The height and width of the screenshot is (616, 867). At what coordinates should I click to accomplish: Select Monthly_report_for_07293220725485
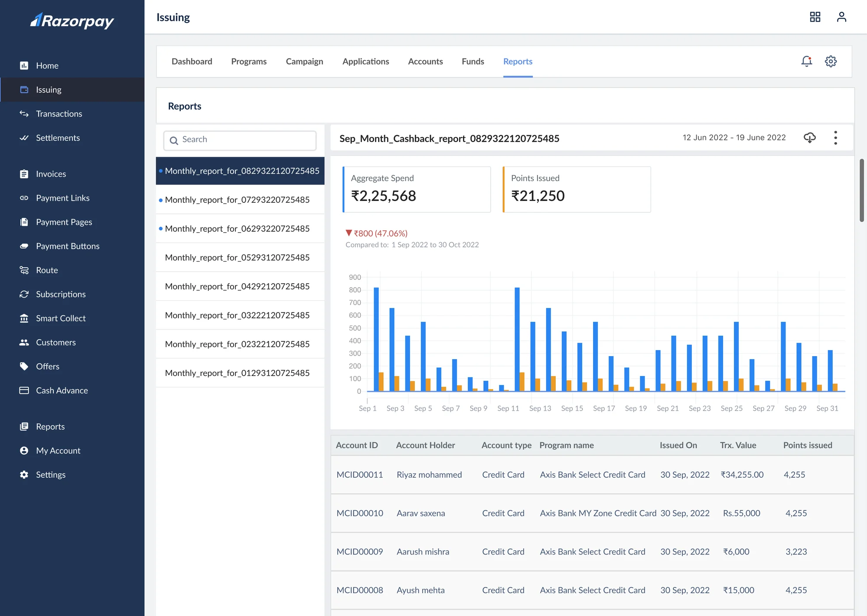(x=240, y=200)
